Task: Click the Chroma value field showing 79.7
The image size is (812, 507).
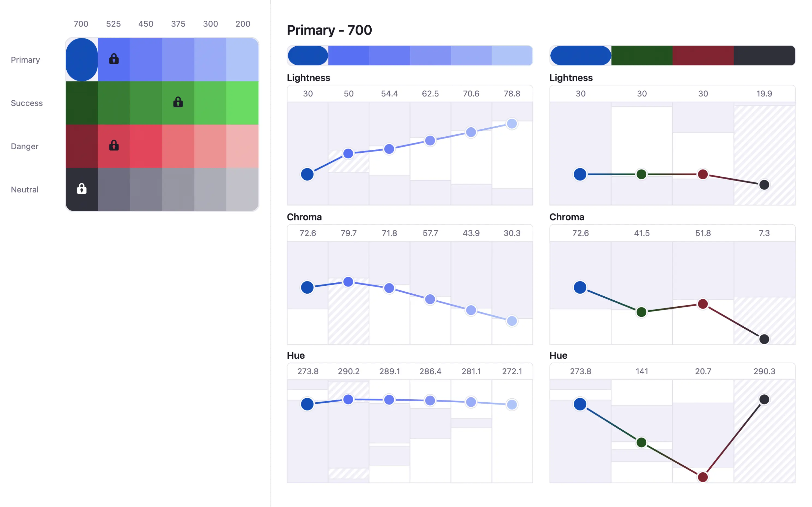Action: (349, 233)
